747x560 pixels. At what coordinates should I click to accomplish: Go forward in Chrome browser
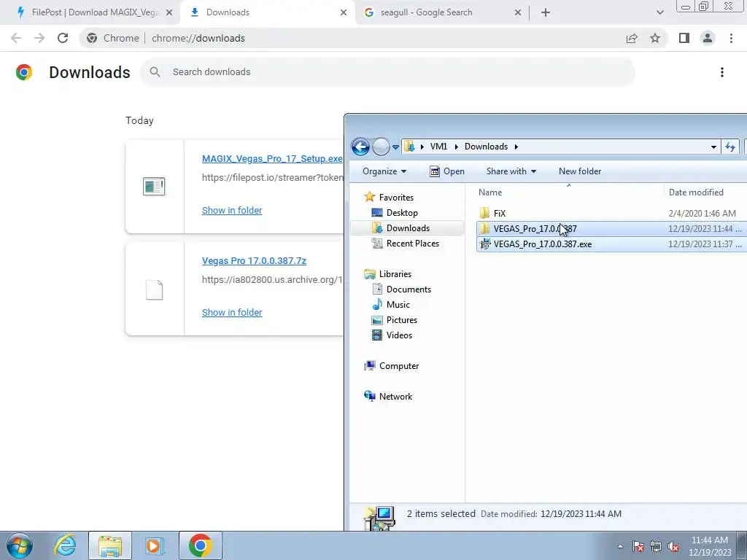pos(39,38)
